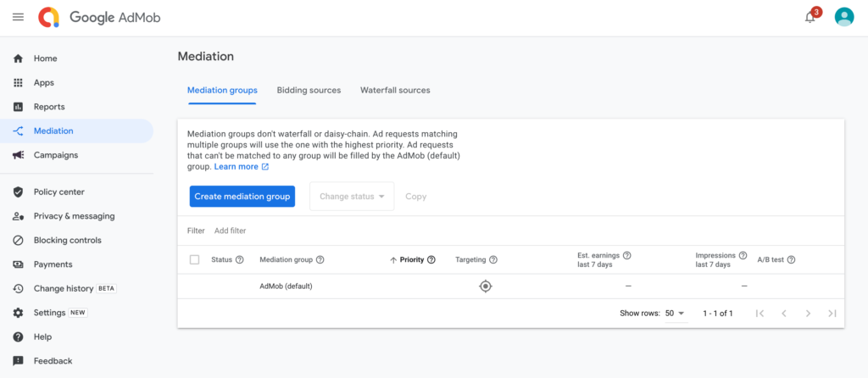Click the help icon next to Status
868x378 pixels.
(239, 260)
